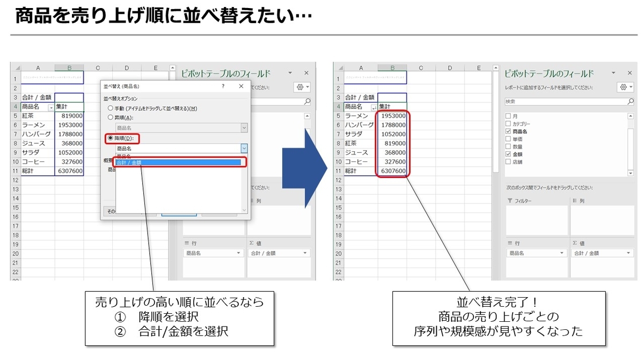Image resolution: width=644 pixels, height=362 pixels.
Task: Click the Help question mark in the sort dialog
Action: [223, 86]
